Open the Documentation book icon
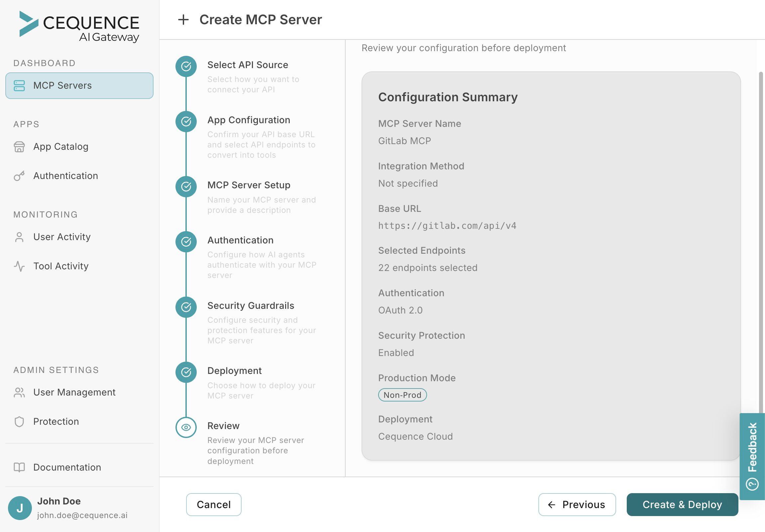Screen dimensions: 765x532 tap(19, 468)
